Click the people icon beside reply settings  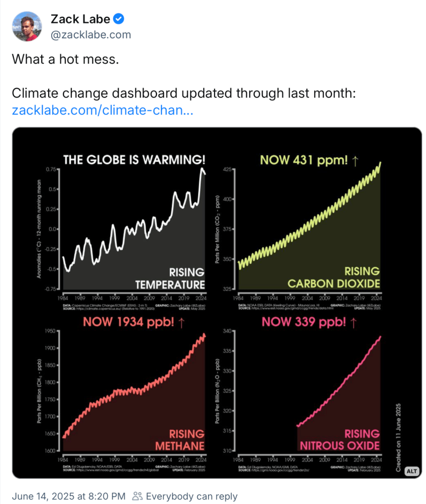click(138, 496)
